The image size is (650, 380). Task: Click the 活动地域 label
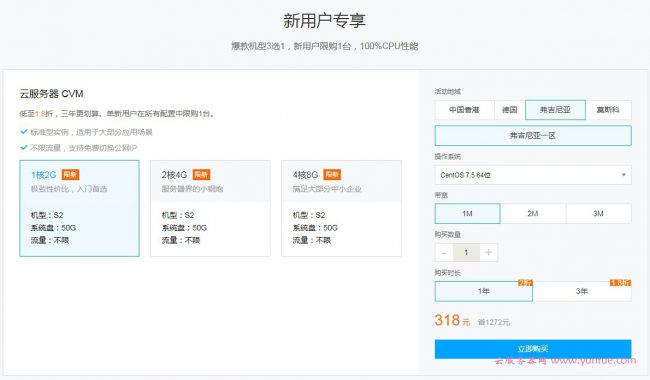click(448, 91)
